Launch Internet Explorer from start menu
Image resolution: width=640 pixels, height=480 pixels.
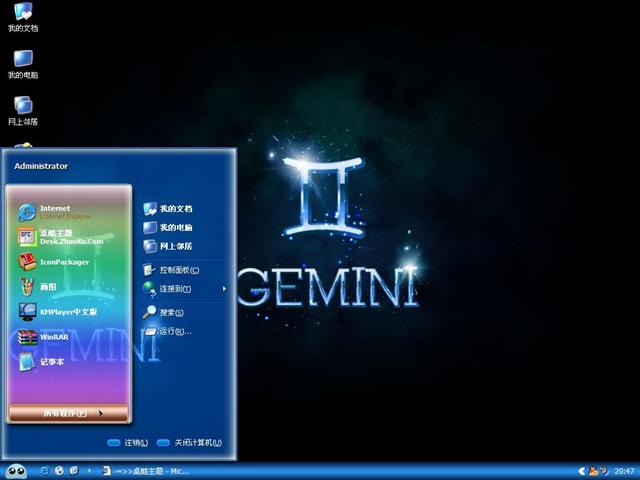coord(55,212)
